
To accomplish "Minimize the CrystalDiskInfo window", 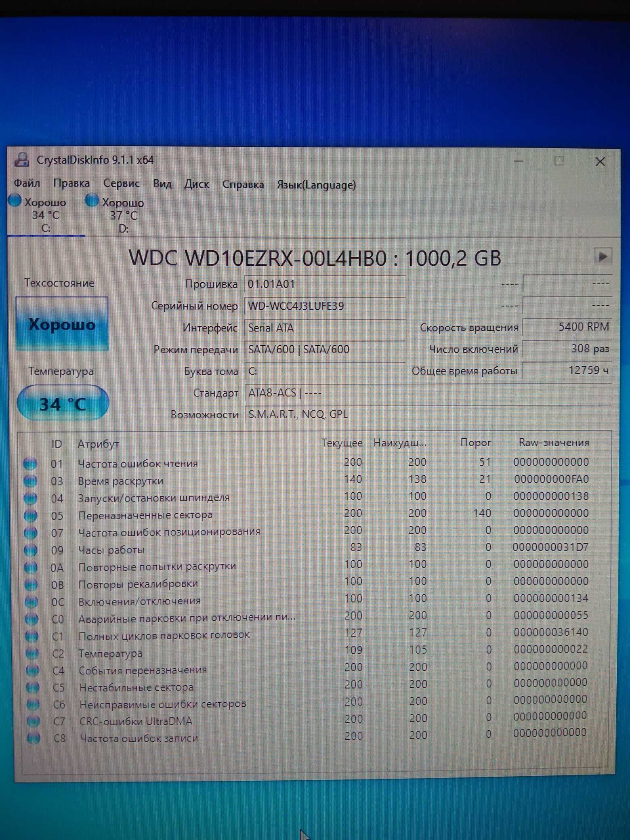I will click(x=518, y=161).
